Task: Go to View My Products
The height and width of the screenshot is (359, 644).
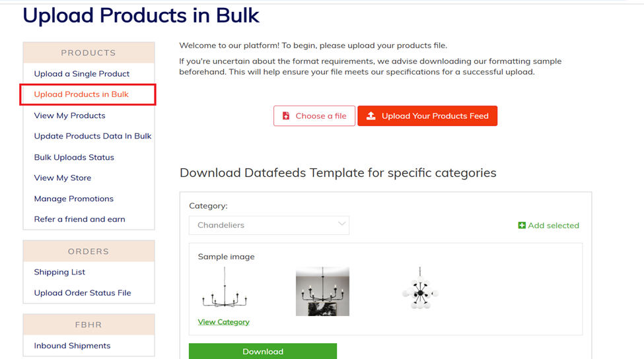Action: click(70, 115)
